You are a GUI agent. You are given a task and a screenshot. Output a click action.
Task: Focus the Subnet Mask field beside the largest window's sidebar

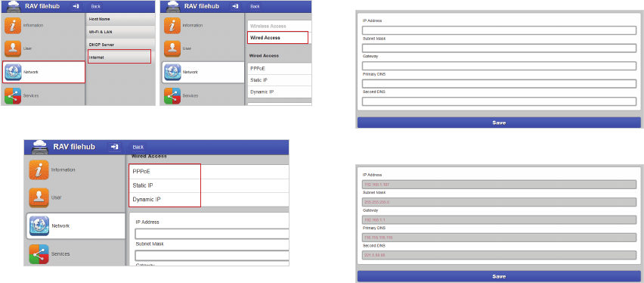pos(212,256)
